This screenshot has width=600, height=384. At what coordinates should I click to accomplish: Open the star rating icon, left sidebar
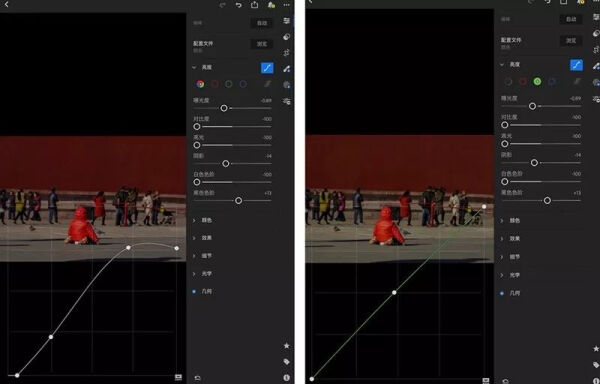[287, 346]
